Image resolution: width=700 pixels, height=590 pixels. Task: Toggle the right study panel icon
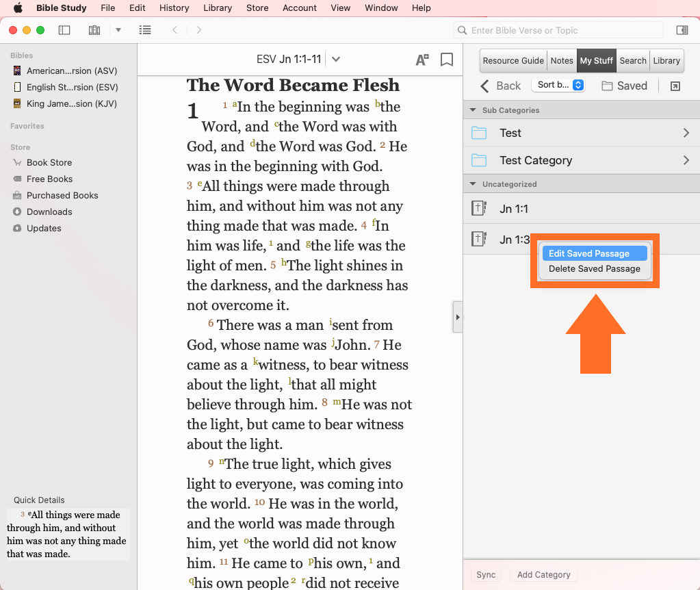pos(682,30)
